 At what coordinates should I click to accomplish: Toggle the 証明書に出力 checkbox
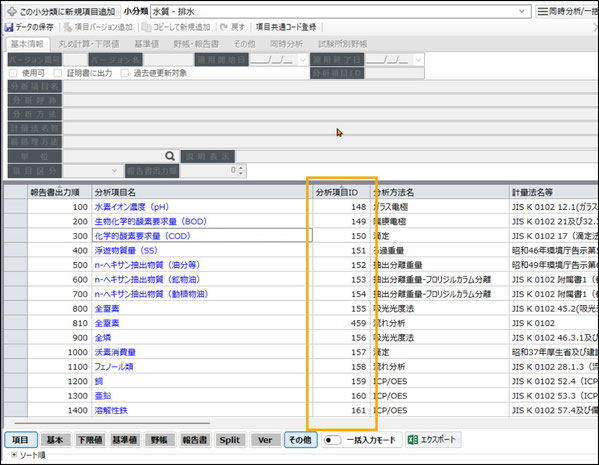58,73
